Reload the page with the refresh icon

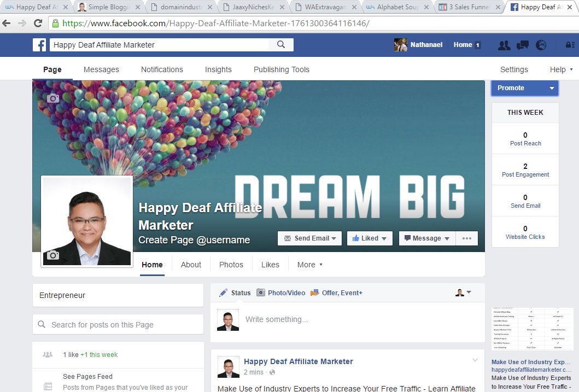click(x=38, y=24)
